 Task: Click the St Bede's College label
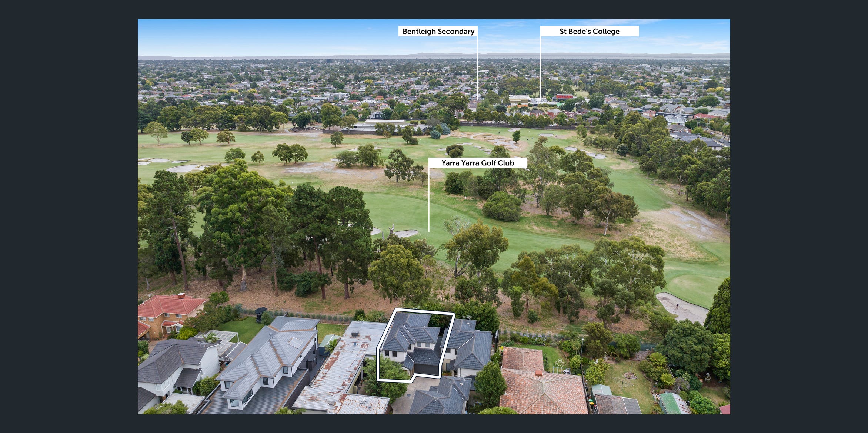click(589, 32)
